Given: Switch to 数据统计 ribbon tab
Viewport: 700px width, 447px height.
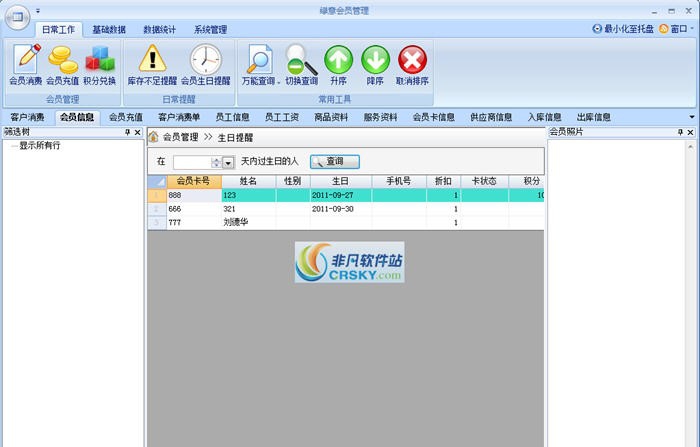Looking at the screenshot, I should (x=159, y=29).
